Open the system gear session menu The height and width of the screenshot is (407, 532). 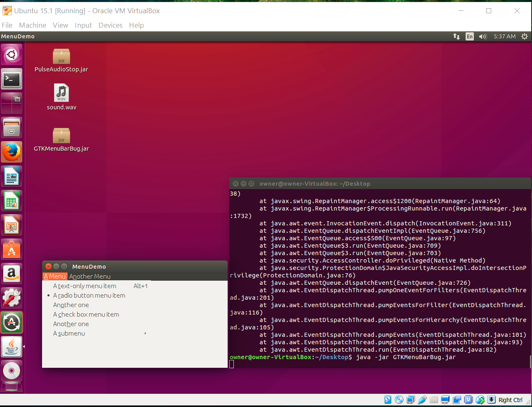pos(524,36)
